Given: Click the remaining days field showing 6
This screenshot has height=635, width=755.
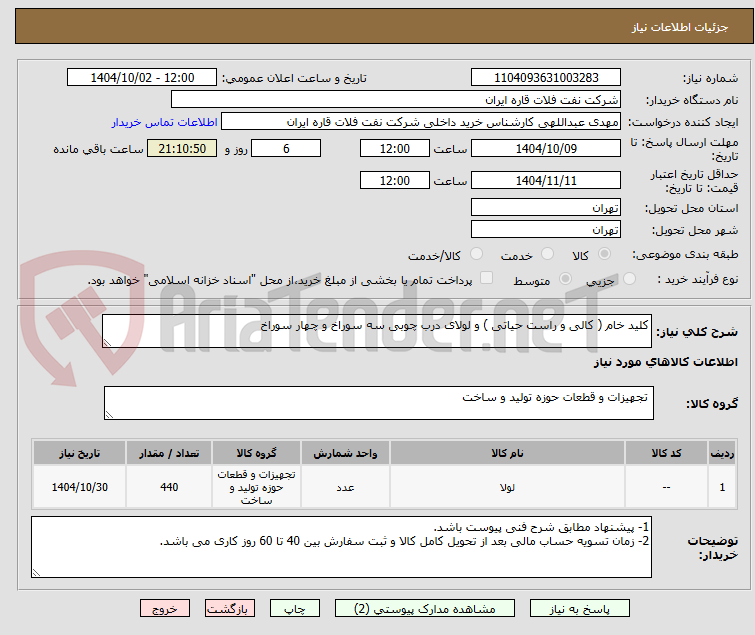Looking at the screenshot, I should [286, 148].
